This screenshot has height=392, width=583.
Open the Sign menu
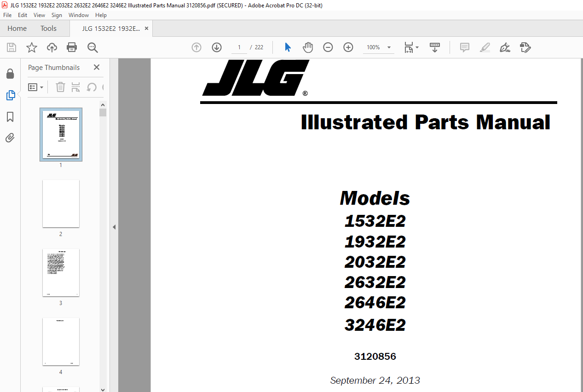click(x=57, y=15)
